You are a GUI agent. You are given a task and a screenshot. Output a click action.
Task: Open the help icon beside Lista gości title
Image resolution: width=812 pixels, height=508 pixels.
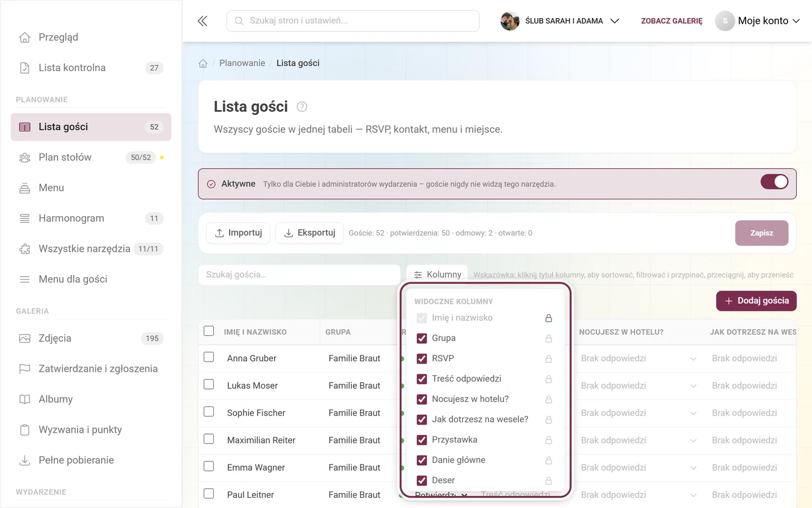tap(302, 107)
